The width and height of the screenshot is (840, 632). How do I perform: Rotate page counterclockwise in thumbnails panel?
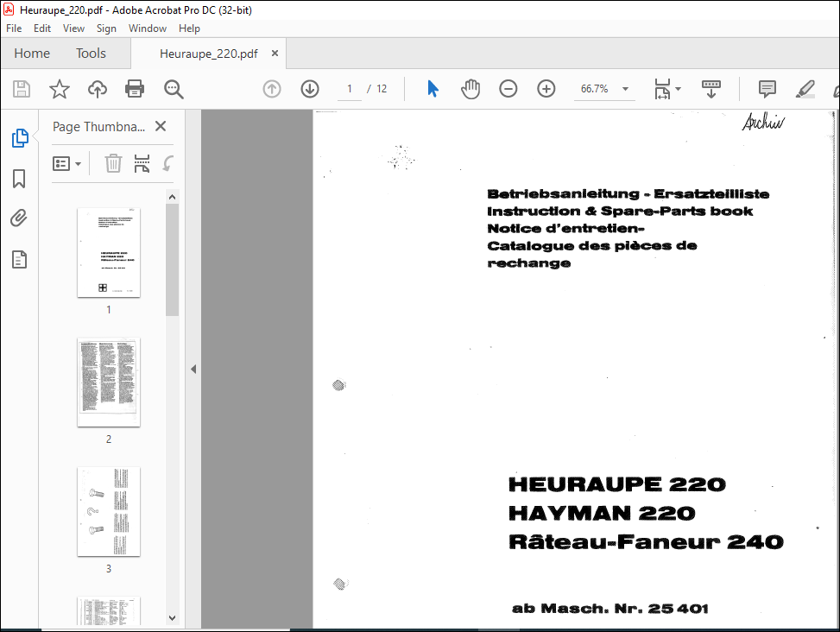click(167, 163)
